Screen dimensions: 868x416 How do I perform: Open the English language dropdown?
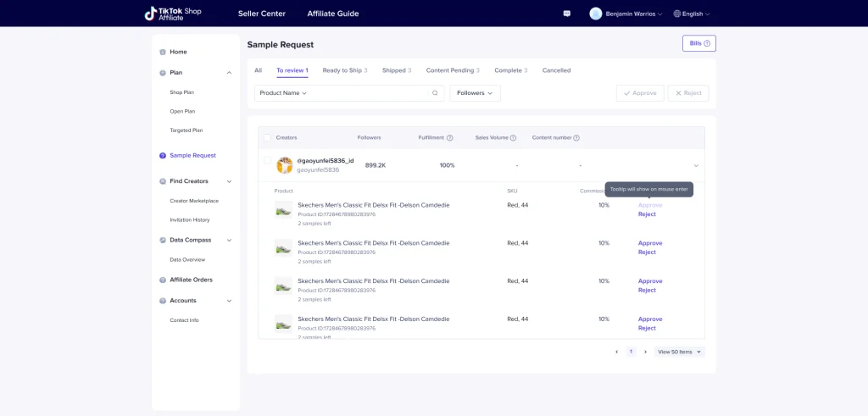[696, 14]
